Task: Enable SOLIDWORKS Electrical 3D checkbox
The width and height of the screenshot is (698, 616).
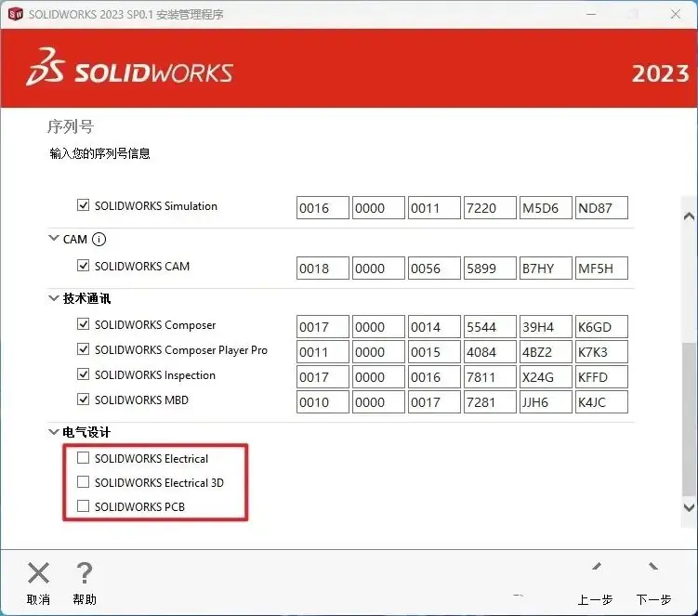Action: (84, 482)
